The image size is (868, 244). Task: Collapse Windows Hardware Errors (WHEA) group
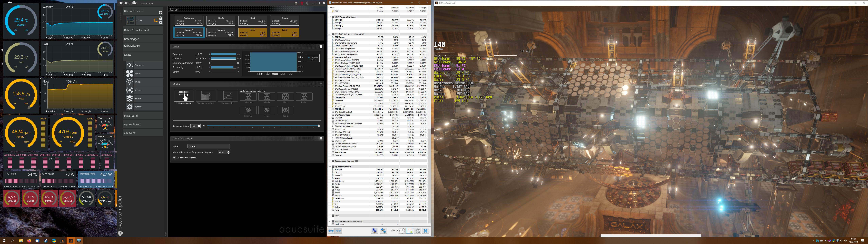tap(330, 221)
